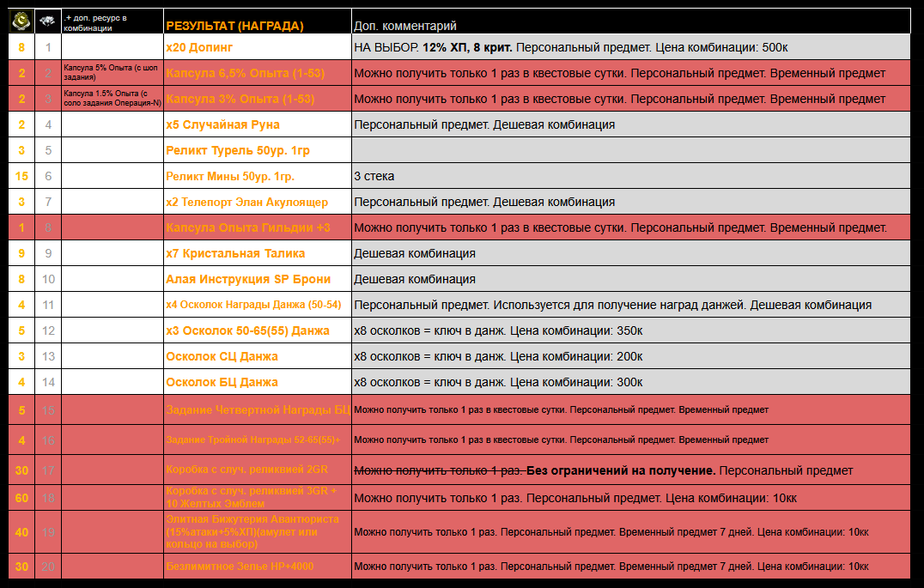Viewport: 924px width, 588px height.
Task: Click the 'Капсула Опыта Гильдии +3' cell
Action: tap(247, 227)
